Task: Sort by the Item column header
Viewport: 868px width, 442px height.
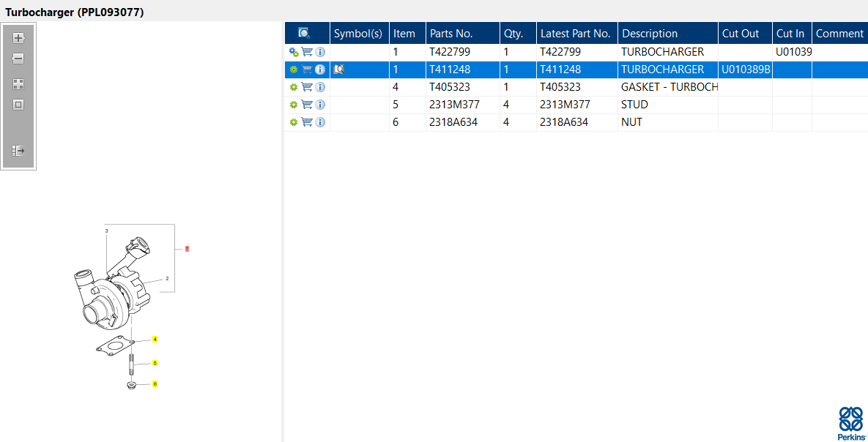Action: pyautogui.click(x=407, y=33)
